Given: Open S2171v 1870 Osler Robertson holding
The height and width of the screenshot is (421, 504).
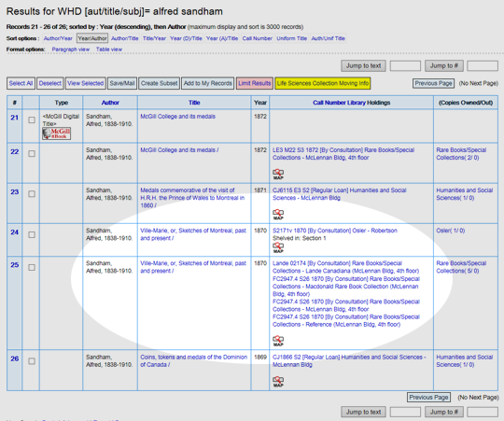Looking at the screenshot, I should (x=335, y=231).
